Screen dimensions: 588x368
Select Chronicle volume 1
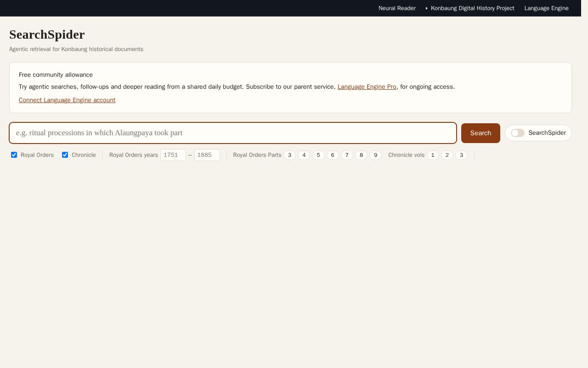(x=433, y=155)
